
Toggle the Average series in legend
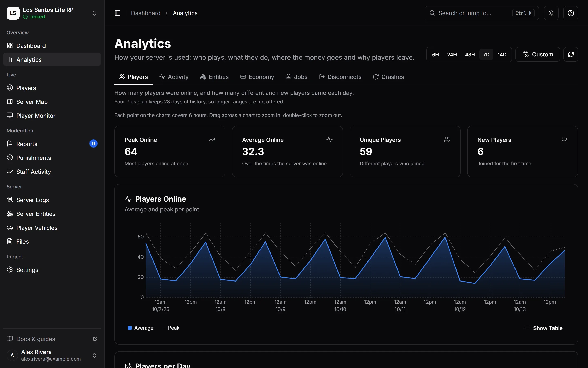[140, 328]
